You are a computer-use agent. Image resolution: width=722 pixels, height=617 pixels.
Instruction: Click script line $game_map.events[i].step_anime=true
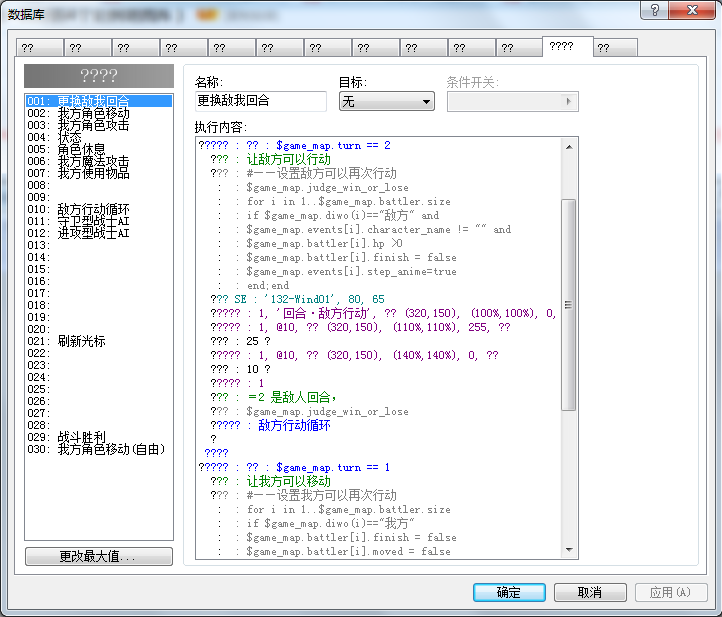pyautogui.click(x=337, y=271)
